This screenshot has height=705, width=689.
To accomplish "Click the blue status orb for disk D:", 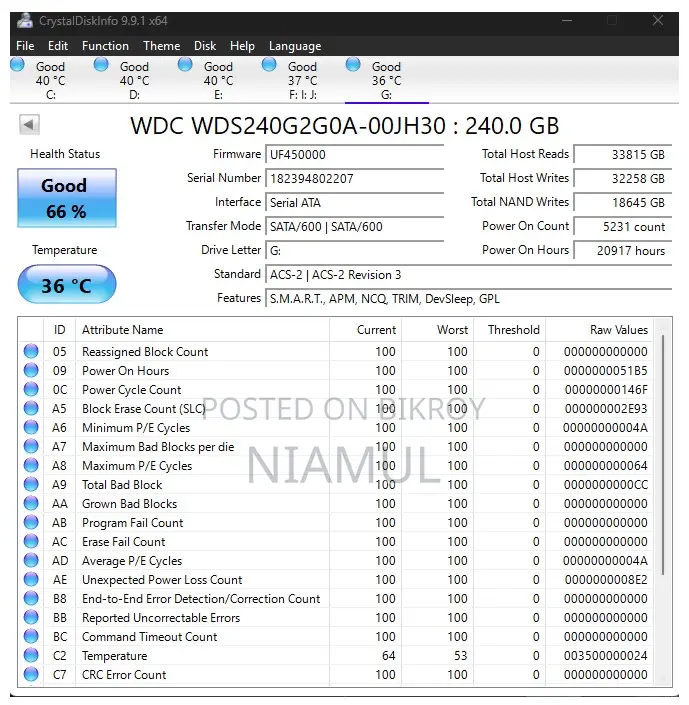I will click(101, 65).
